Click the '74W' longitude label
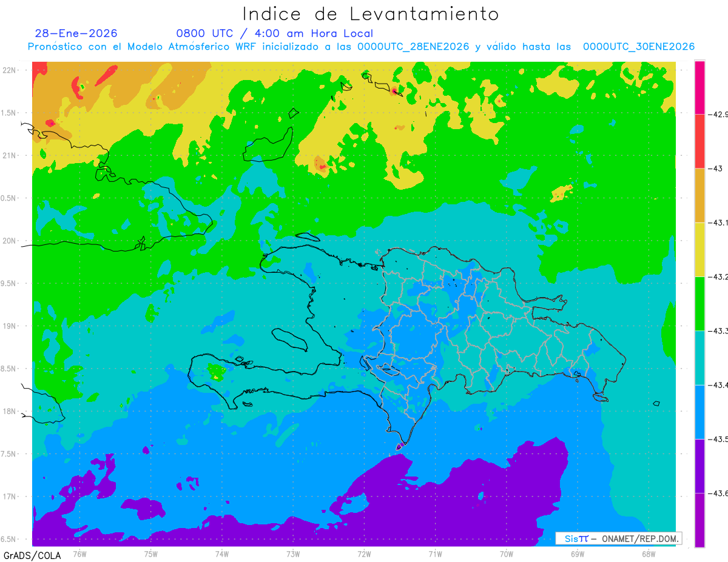This screenshot has height=562, width=728. pos(222,554)
